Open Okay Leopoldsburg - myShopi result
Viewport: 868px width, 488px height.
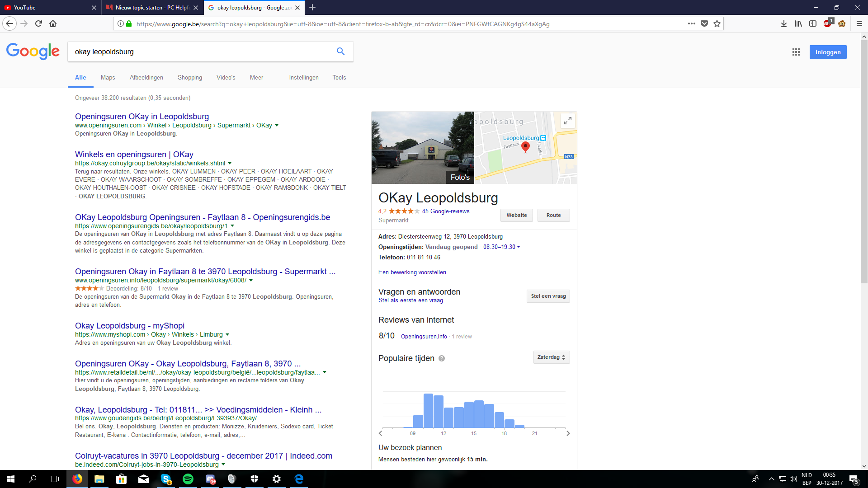click(130, 326)
